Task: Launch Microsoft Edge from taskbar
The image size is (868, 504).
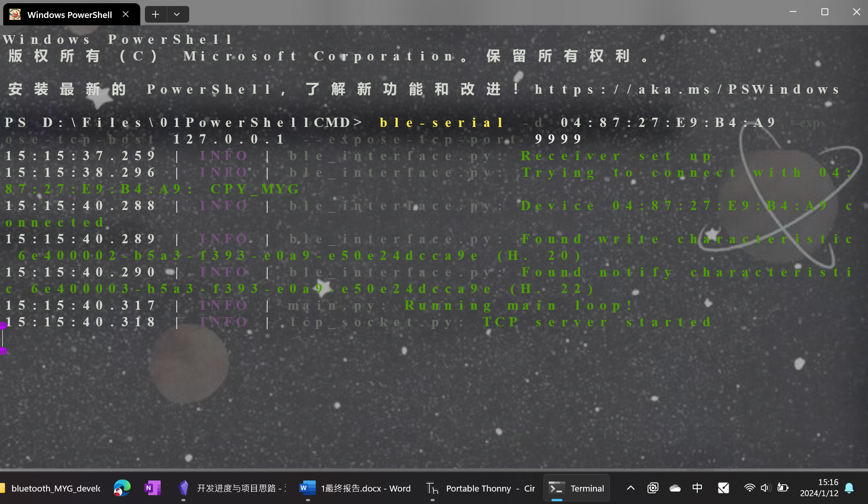Action: click(x=122, y=488)
